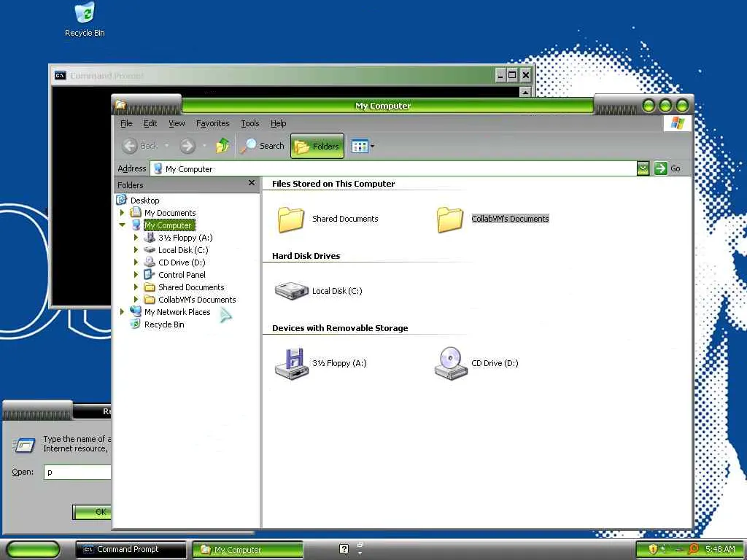This screenshot has width=747, height=560.
Task: Click the 5:48 AM system clock
Action: point(720,549)
